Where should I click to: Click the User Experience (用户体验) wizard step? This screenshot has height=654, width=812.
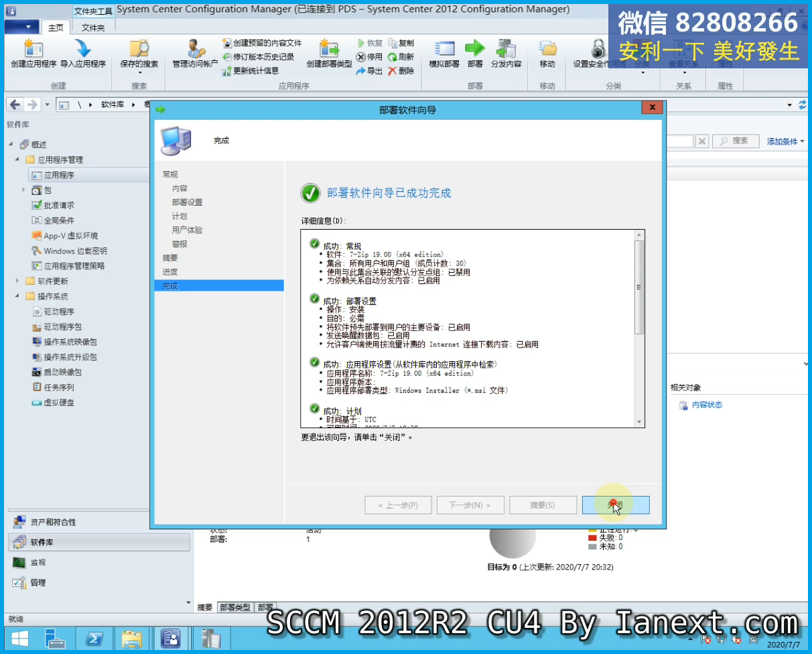pos(187,230)
